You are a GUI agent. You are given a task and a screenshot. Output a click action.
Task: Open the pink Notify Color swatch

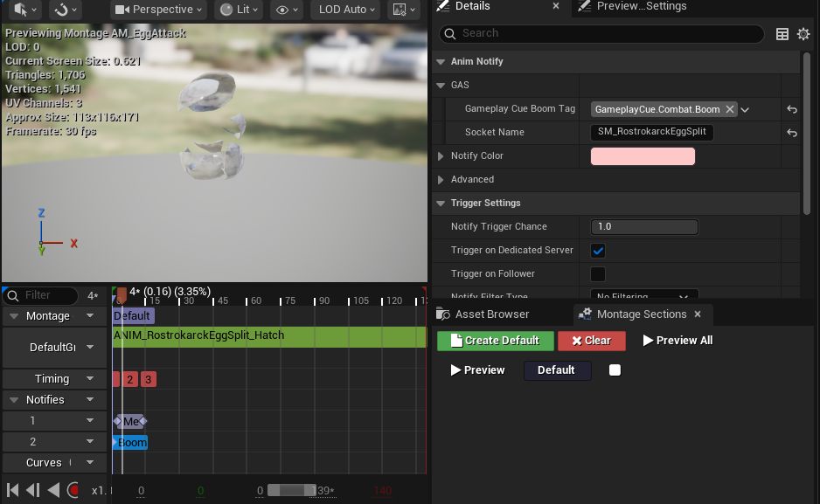pos(643,156)
